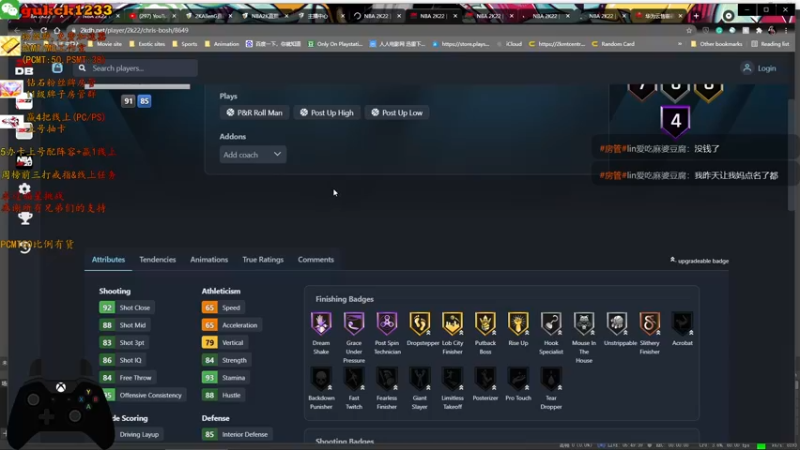Select the Limitless Takeoff badge icon

(453, 379)
